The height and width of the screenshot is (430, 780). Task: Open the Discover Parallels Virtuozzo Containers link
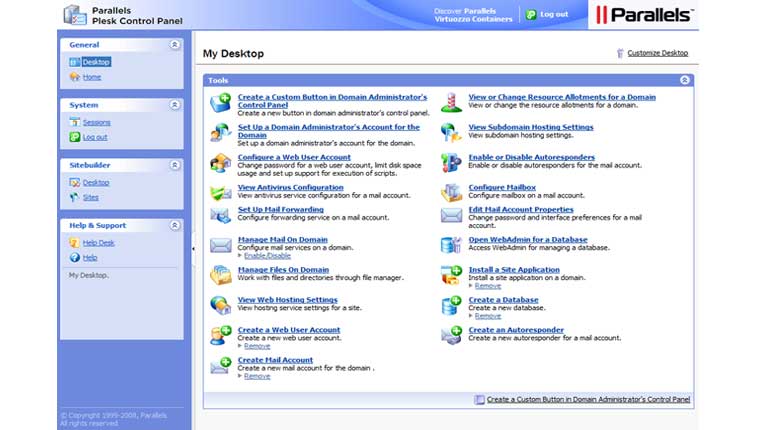pos(473,15)
